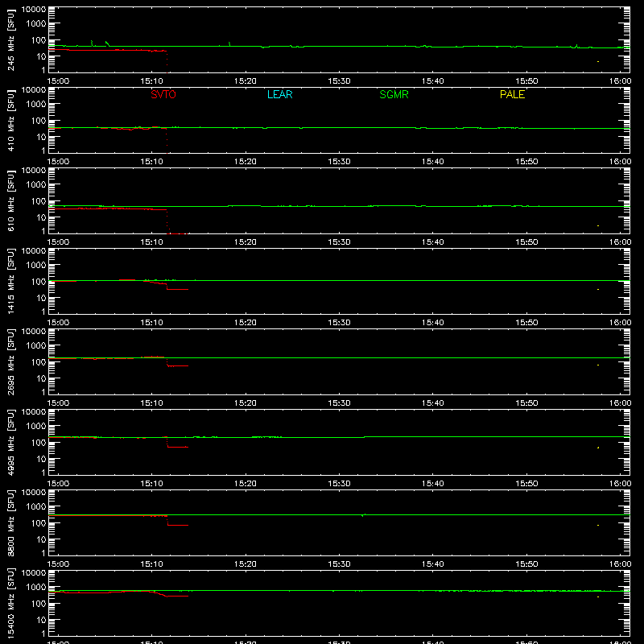The width and height of the screenshot is (644, 644).
Task: Click the 1000 tick on 410 MHz axis
Action: pyautogui.click(x=36, y=105)
